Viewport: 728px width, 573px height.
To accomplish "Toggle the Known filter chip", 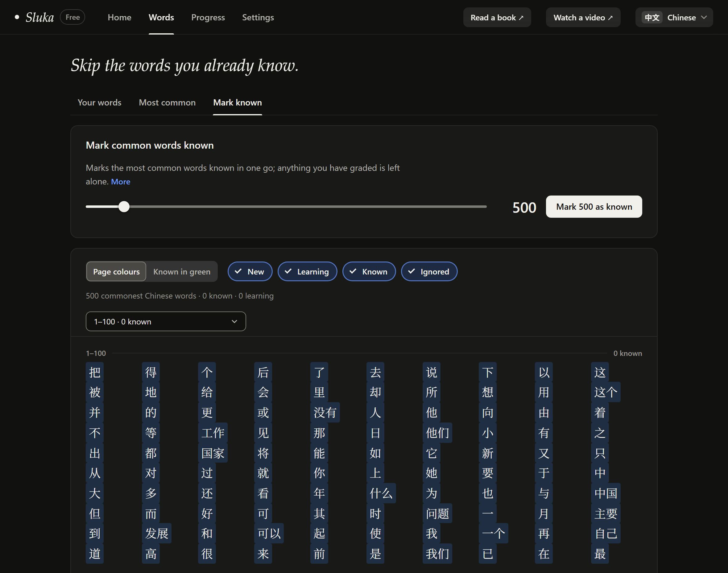I will 369,271.
